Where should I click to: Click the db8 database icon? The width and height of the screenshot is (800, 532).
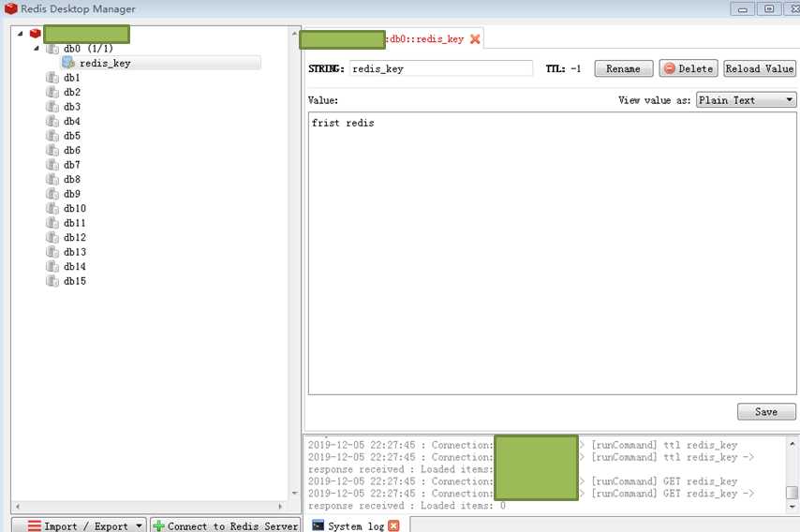click(52, 179)
